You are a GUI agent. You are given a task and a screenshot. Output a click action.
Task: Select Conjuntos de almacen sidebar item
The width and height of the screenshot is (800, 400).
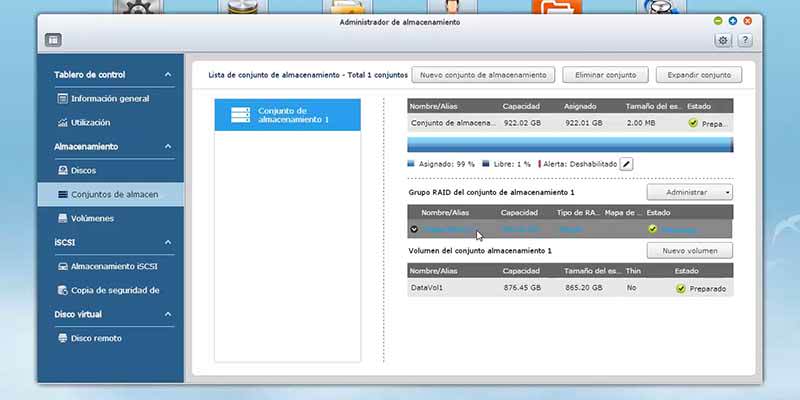pos(111,194)
